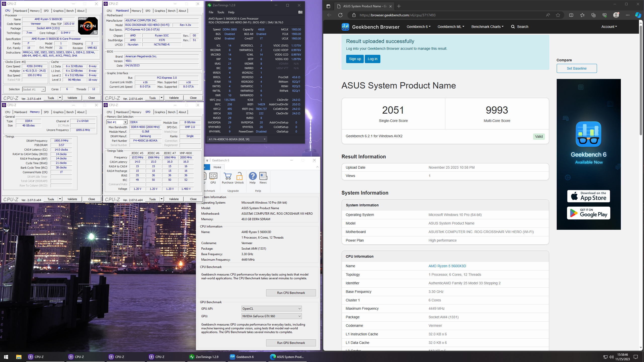
Task: Click the ZenTimings screenshot camera icon
Action: click(300, 12)
